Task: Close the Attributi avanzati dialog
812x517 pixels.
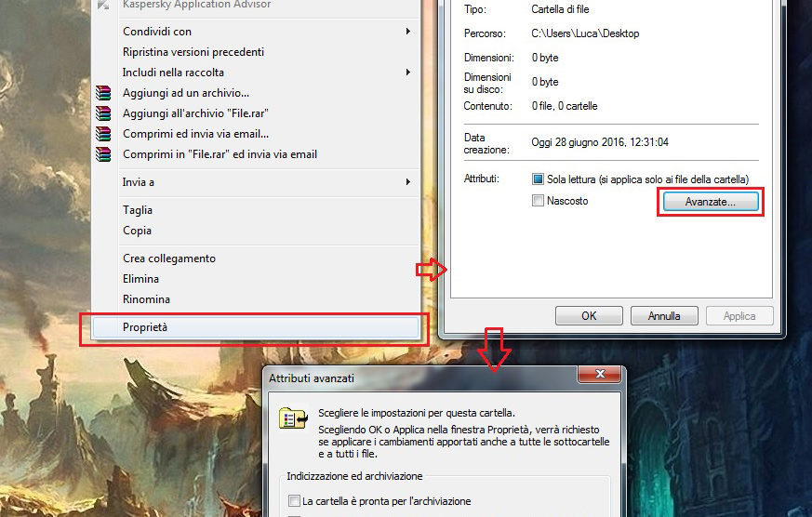Action: click(x=600, y=374)
